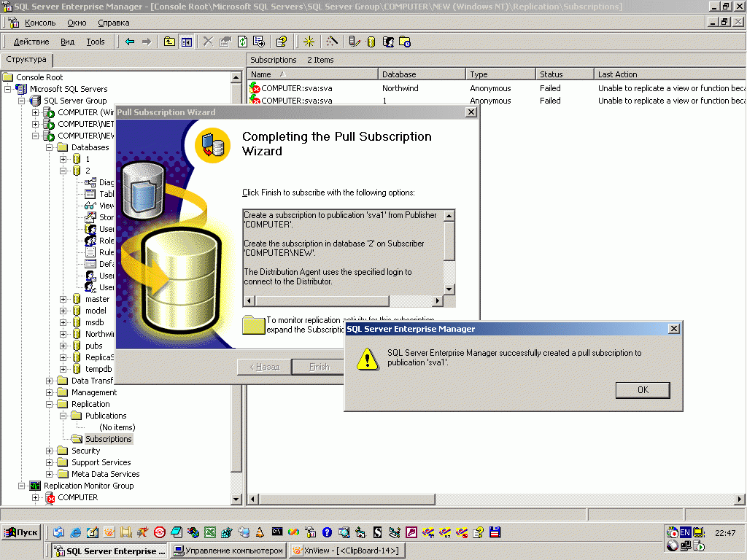This screenshot has height=560, width=747.
Task: Expand database 1 node
Action: (63, 159)
